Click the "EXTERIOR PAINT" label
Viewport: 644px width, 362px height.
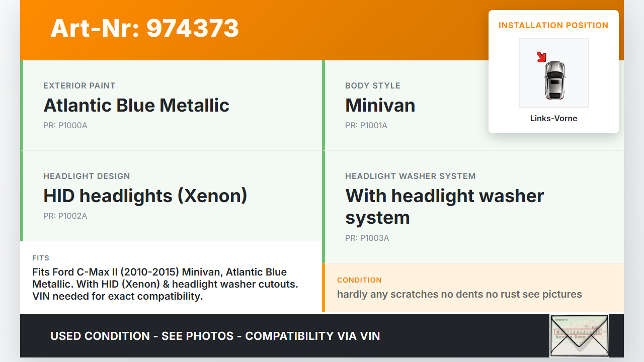click(79, 85)
